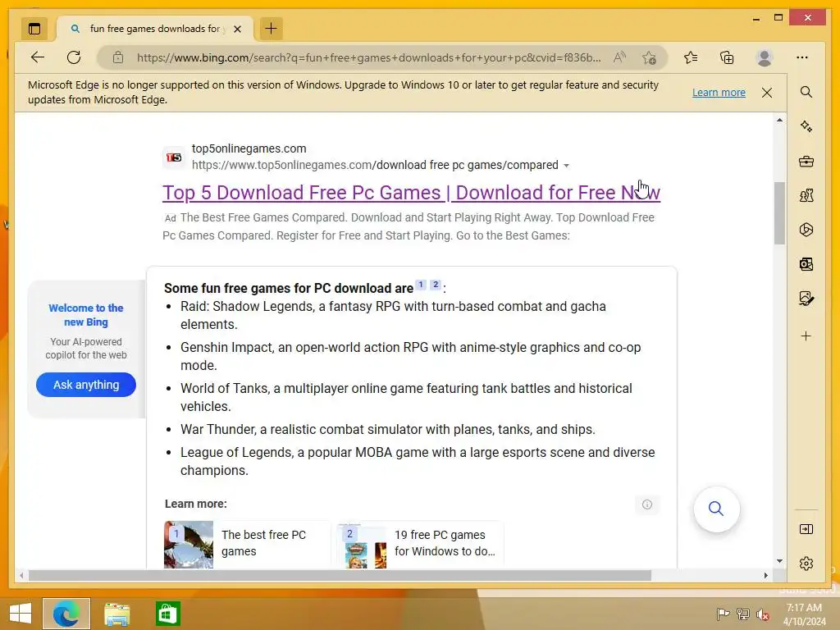
Task: Click the vertical scrollbar down arrow
Action: (x=779, y=561)
